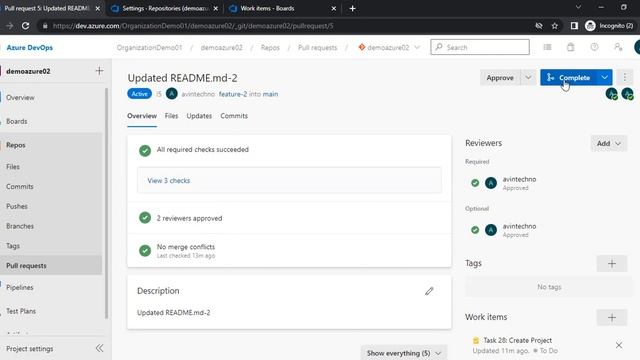Screen dimensions: 640x360
Task: Open the OrganizationDemo01 breadcrumb
Action: pos(149,47)
